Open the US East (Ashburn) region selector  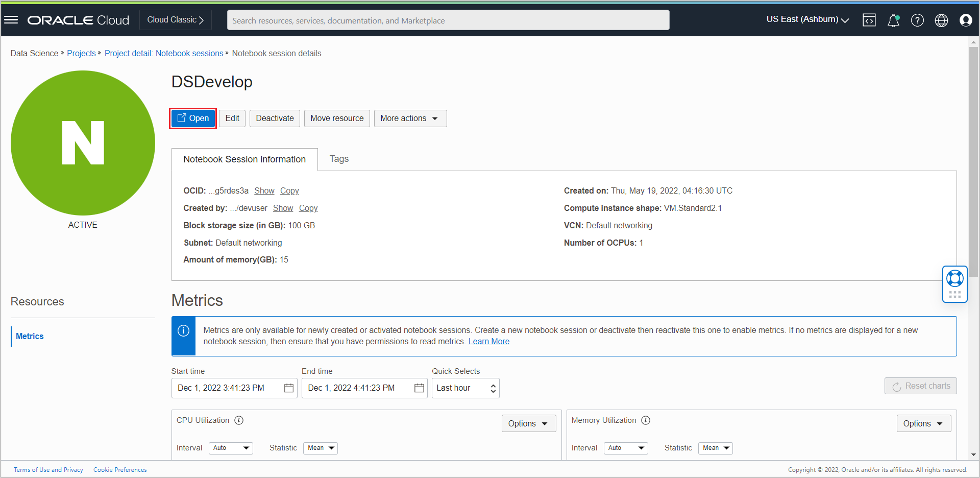tap(806, 19)
